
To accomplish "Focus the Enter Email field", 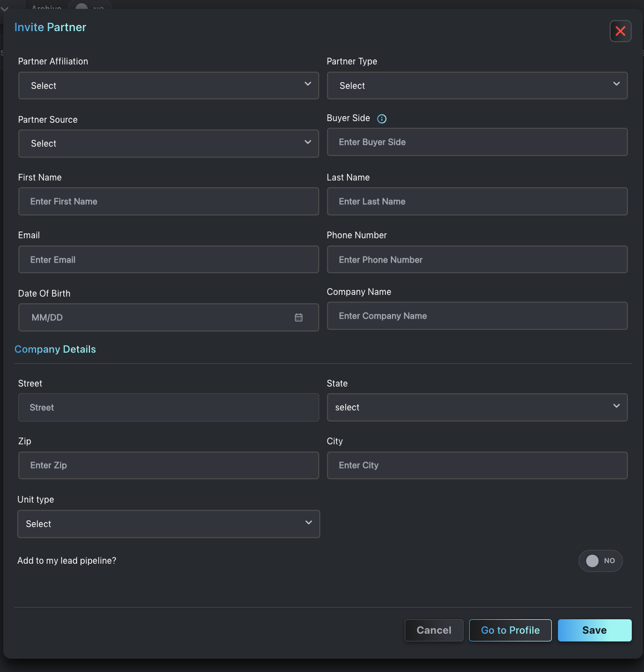I will click(169, 259).
